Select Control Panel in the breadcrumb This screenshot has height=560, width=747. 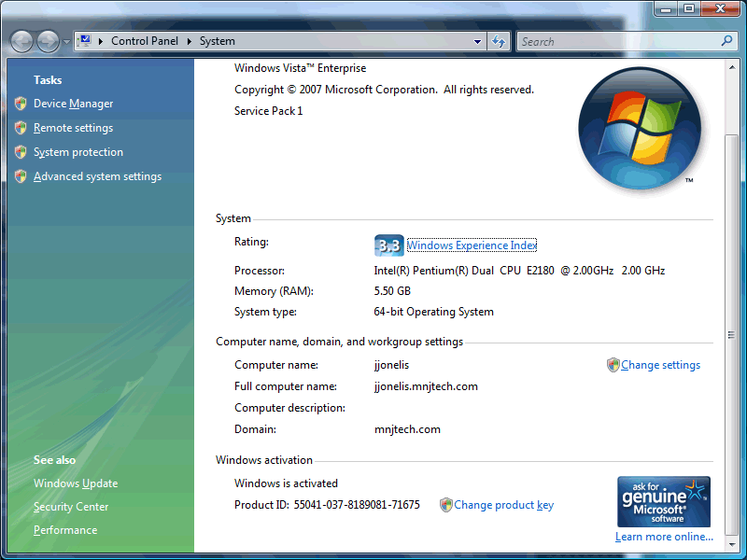click(145, 41)
